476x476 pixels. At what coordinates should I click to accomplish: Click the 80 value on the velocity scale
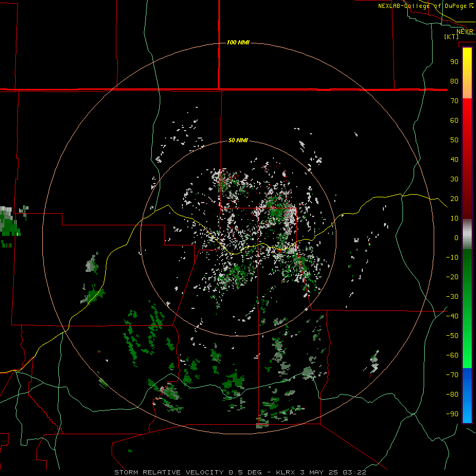point(454,81)
